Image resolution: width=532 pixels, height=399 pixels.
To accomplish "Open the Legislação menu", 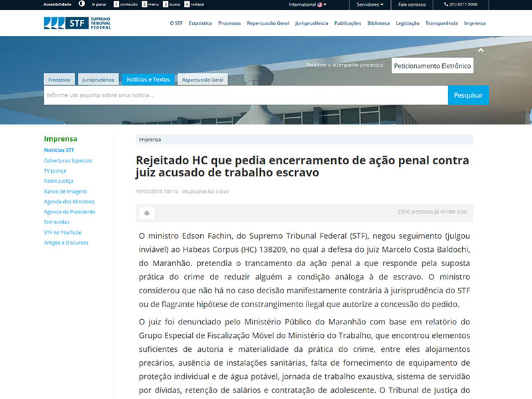I will (x=408, y=23).
